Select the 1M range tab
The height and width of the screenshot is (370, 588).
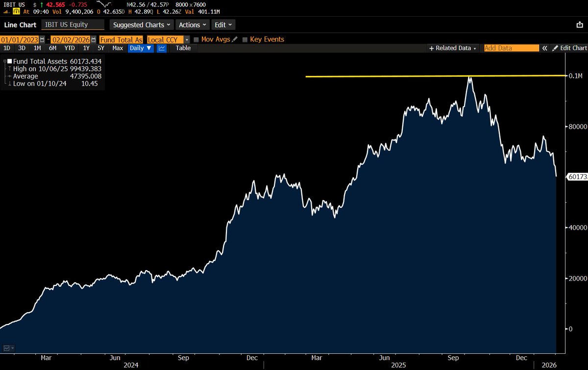pos(37,48)
